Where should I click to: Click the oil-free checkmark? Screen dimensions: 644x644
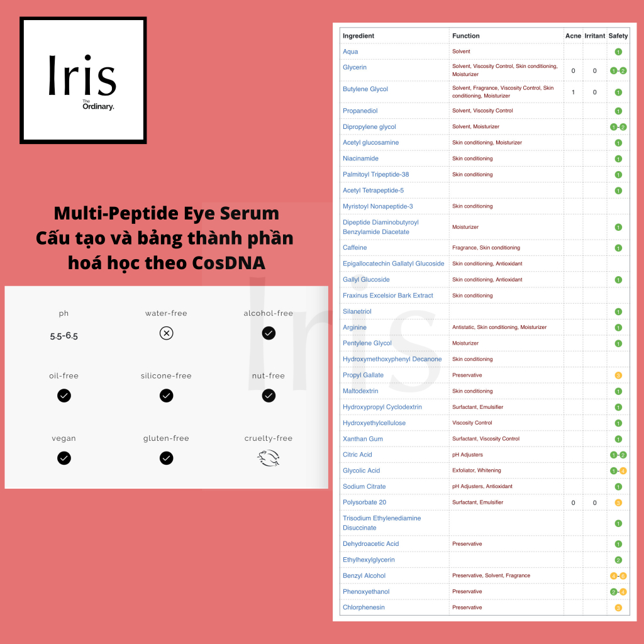point(64,396)
